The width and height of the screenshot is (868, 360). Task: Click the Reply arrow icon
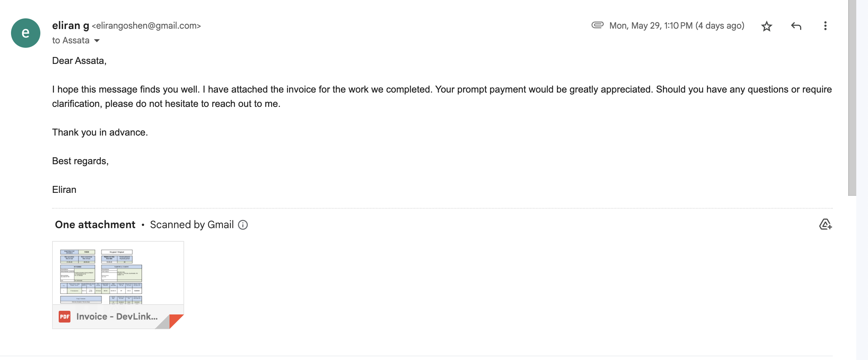pyautogui.click(x=796, y=26)
